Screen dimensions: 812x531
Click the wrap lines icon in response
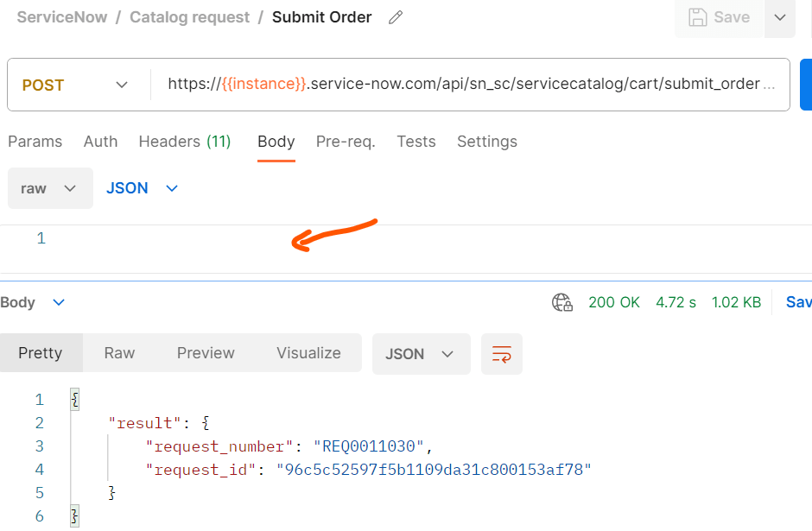tap(501, 353)
